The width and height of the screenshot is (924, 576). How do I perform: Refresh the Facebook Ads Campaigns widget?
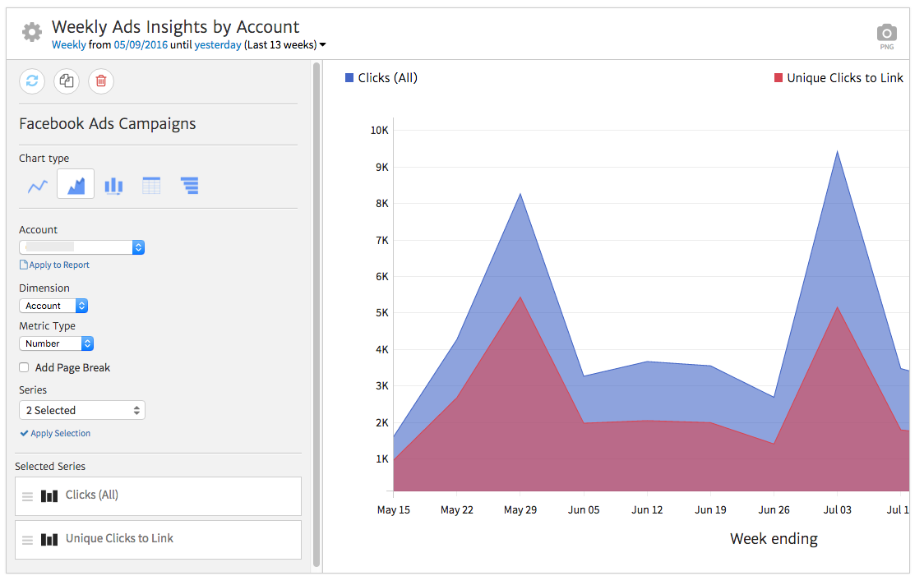[31, 81]
